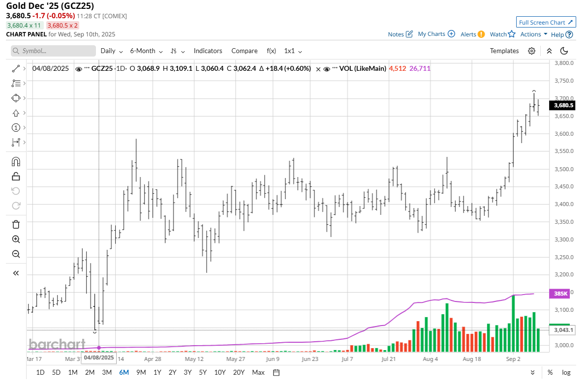Toggle the magnet snap tool

pos(16,162)
